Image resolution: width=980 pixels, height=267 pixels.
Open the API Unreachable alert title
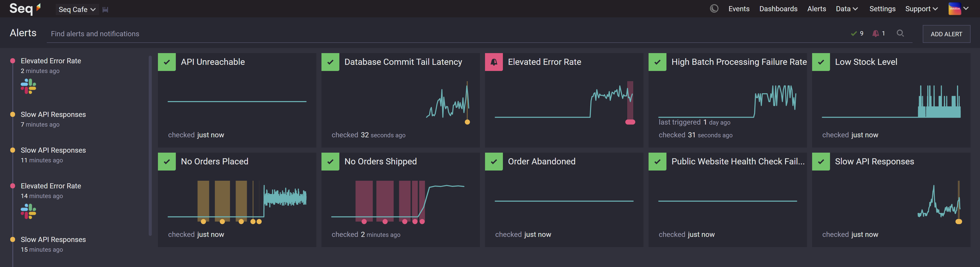click(x=213, y=62)
